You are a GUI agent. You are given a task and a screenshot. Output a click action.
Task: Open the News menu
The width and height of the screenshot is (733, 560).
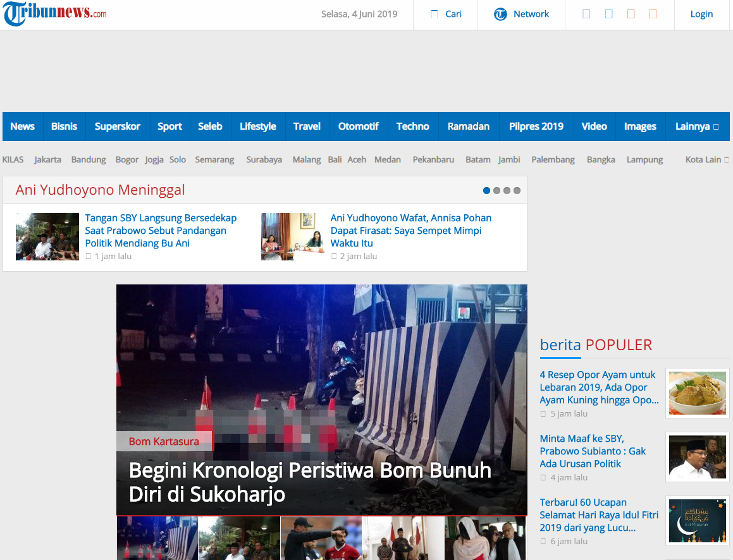click(22, 126)
